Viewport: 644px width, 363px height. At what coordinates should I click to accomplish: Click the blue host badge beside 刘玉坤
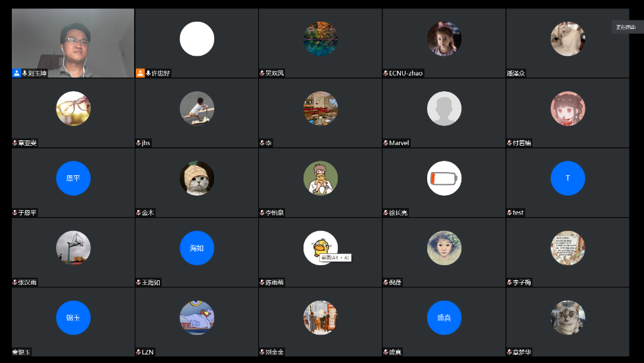pos(17,74)
